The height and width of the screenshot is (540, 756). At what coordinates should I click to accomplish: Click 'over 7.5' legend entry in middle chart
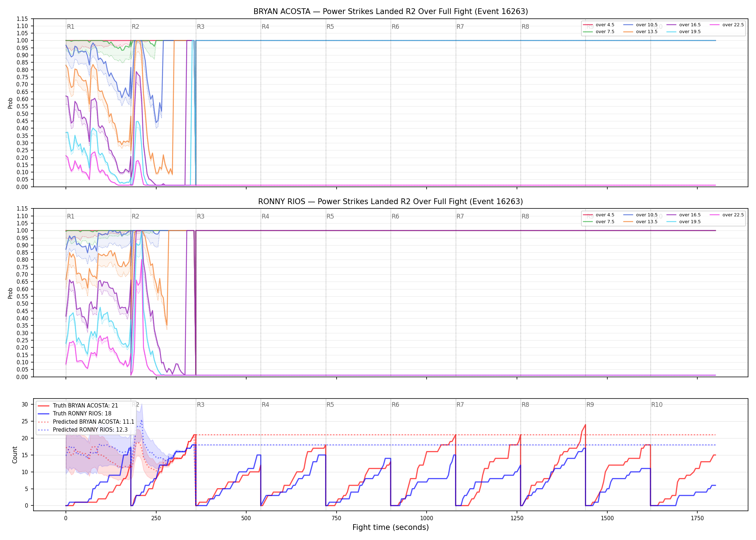tap(599, 222)
